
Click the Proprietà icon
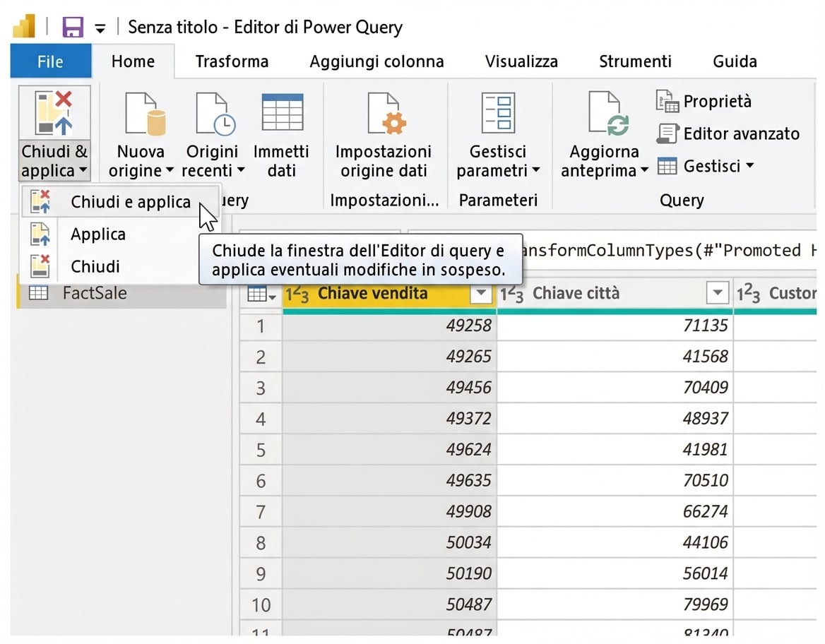(x=667, y=101)
